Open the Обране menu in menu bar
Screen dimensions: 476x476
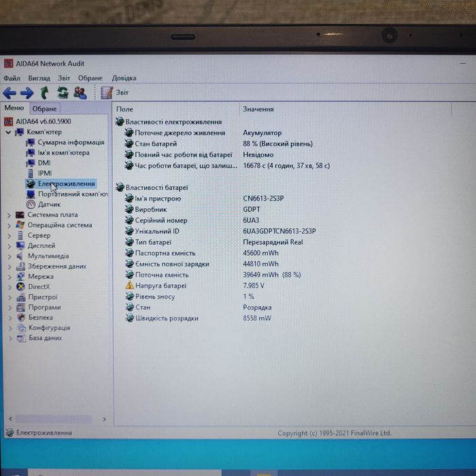tap(90, 78)
